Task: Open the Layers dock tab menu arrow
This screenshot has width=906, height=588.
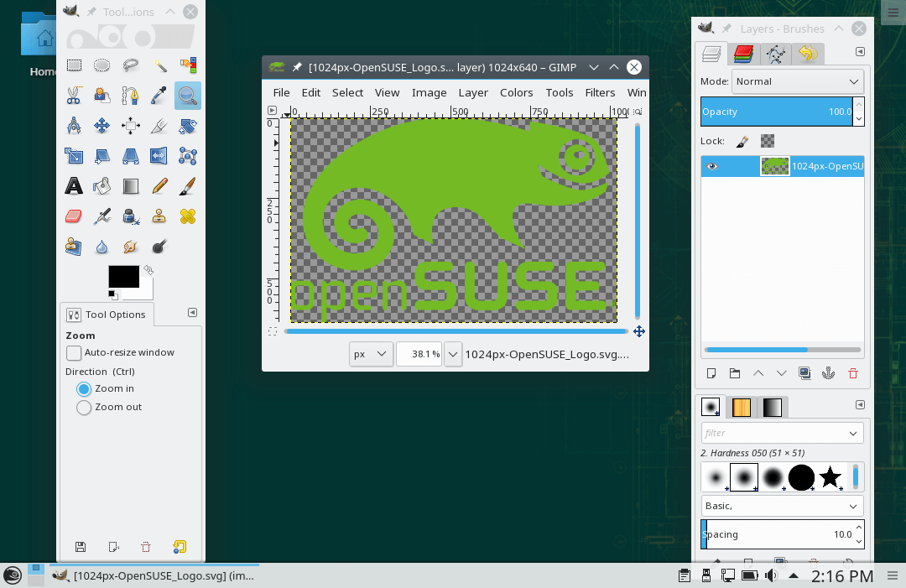Action: [x=860, y=52]
